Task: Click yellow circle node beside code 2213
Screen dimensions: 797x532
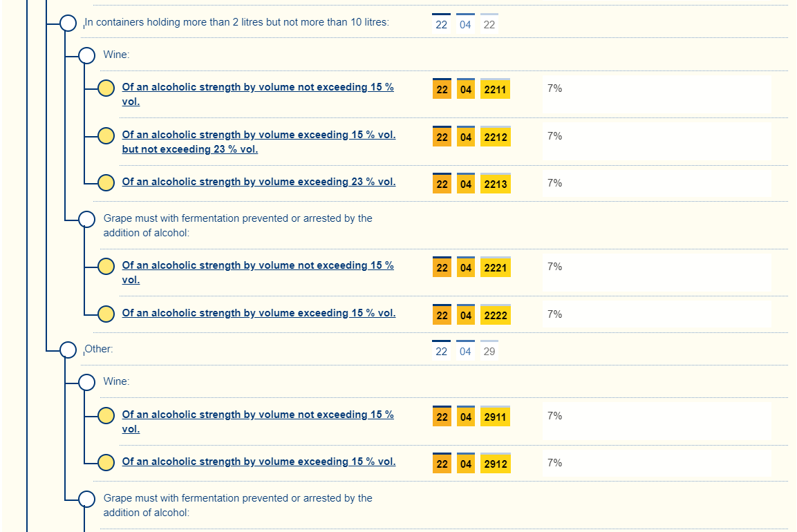Action: [106, 183]
